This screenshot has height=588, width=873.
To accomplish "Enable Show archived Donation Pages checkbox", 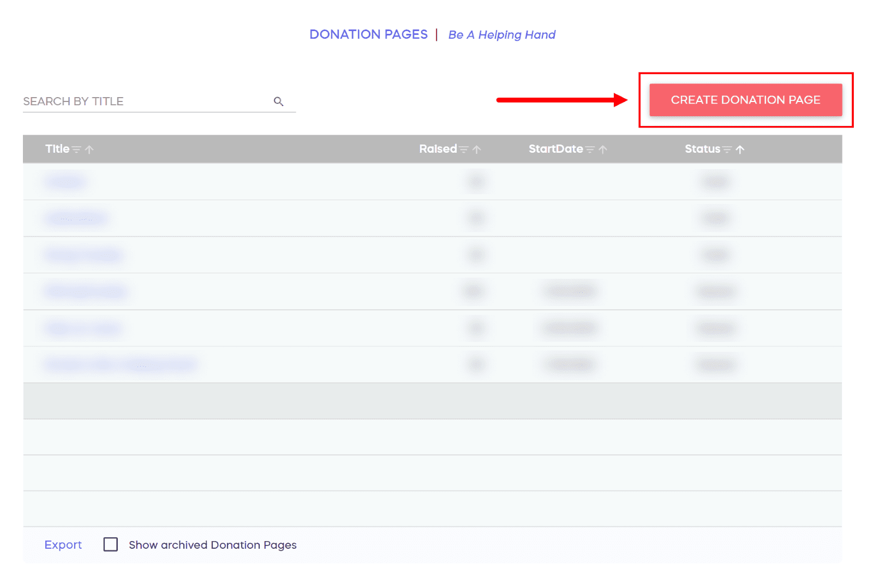I will point(111,544).
